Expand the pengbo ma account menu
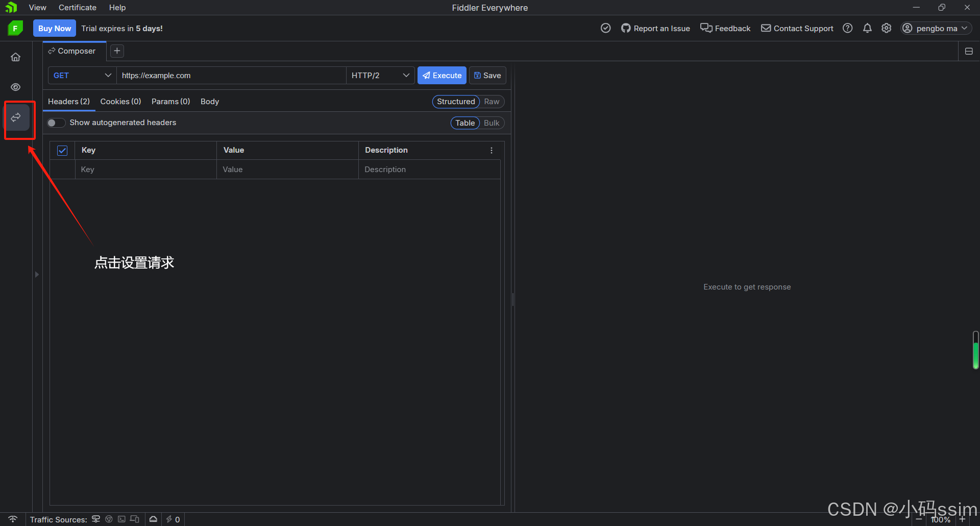Screen dimensions: 980x526 click(936, 28)
